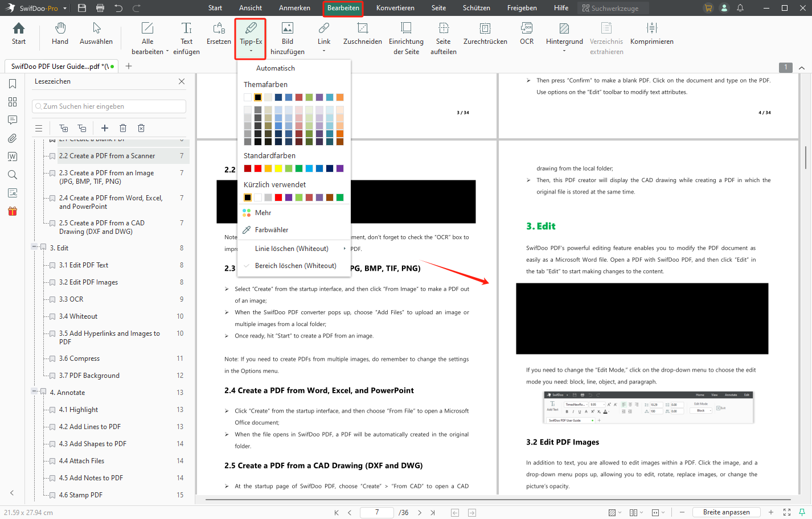Image resolution: width=812 pixels, height=519 pixels.
Task: Open the signature sidebar icon
Action: [x=13, y=193]
